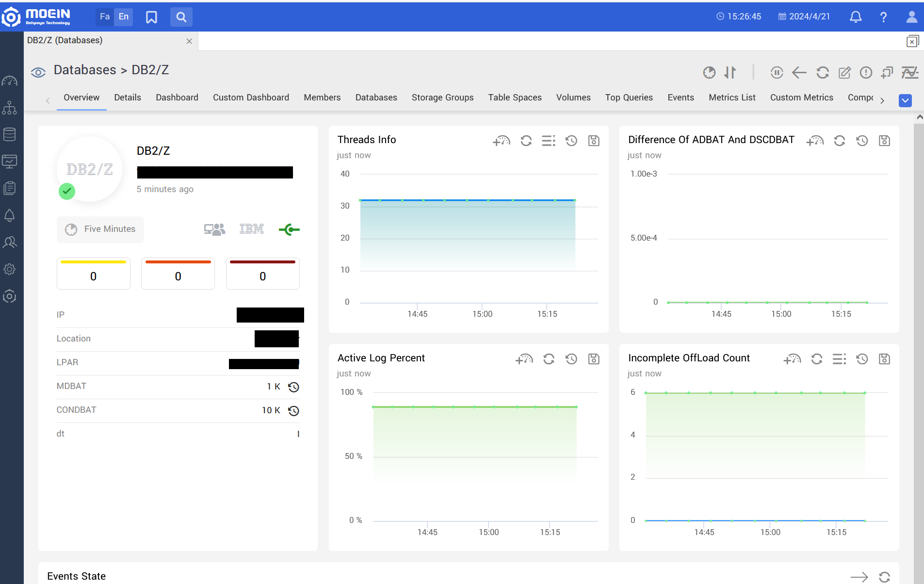Open the bookmark icon in top bar

pos(151,17)
